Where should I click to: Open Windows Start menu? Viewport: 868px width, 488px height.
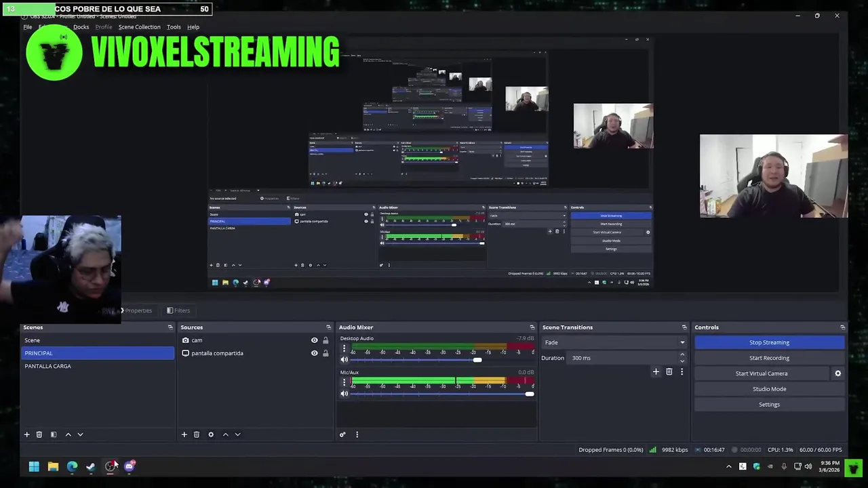coord(34,466)
